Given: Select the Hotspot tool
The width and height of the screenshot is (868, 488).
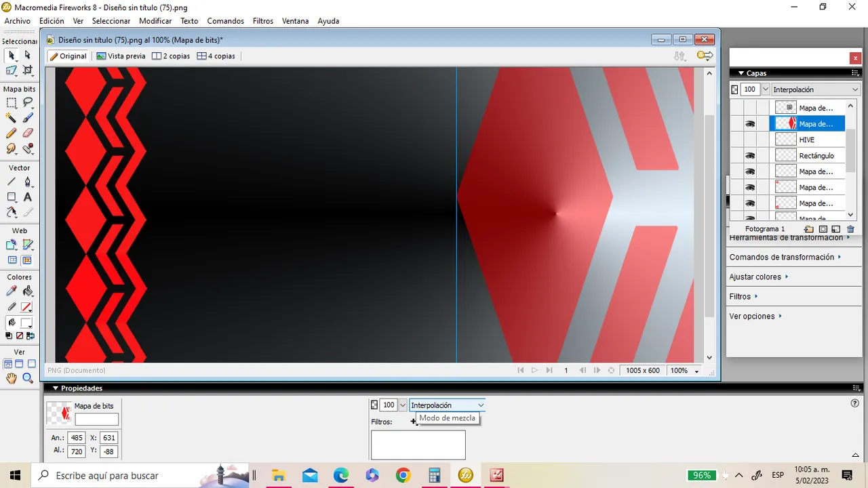Looking at the screenshot, I should click(x=12, y=245).
